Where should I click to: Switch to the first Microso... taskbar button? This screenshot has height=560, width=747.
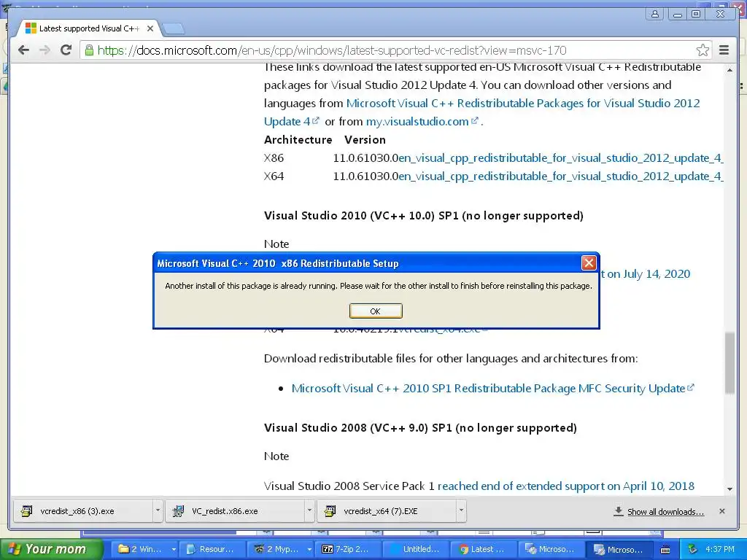coord(551,549)
